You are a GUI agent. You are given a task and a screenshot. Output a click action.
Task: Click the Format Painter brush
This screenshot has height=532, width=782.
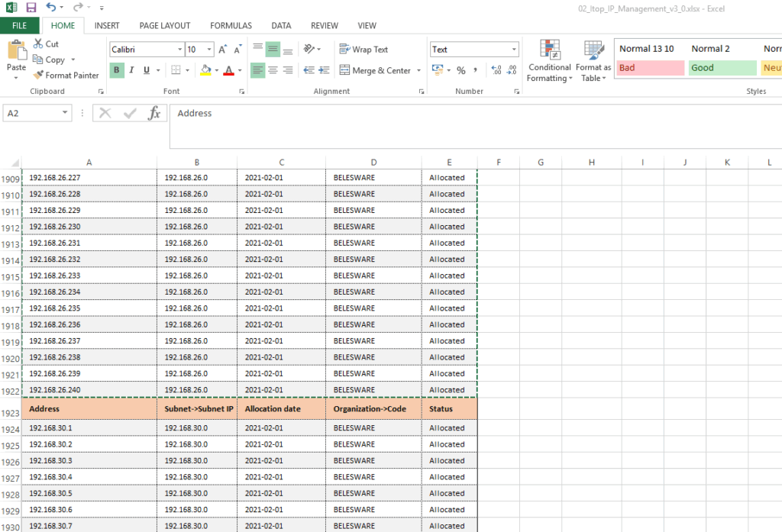click(66, 76)
